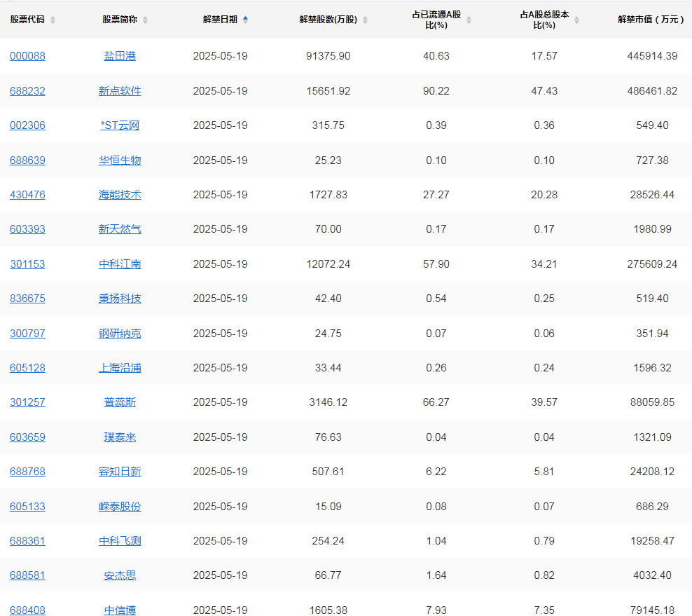Viewport: 692px width, 616px height.
Task: Open stock code 688232 link
Action: pos(27,90)
